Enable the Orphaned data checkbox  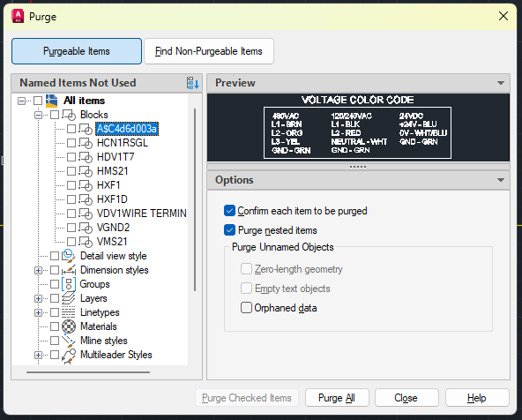click(246, 308)
